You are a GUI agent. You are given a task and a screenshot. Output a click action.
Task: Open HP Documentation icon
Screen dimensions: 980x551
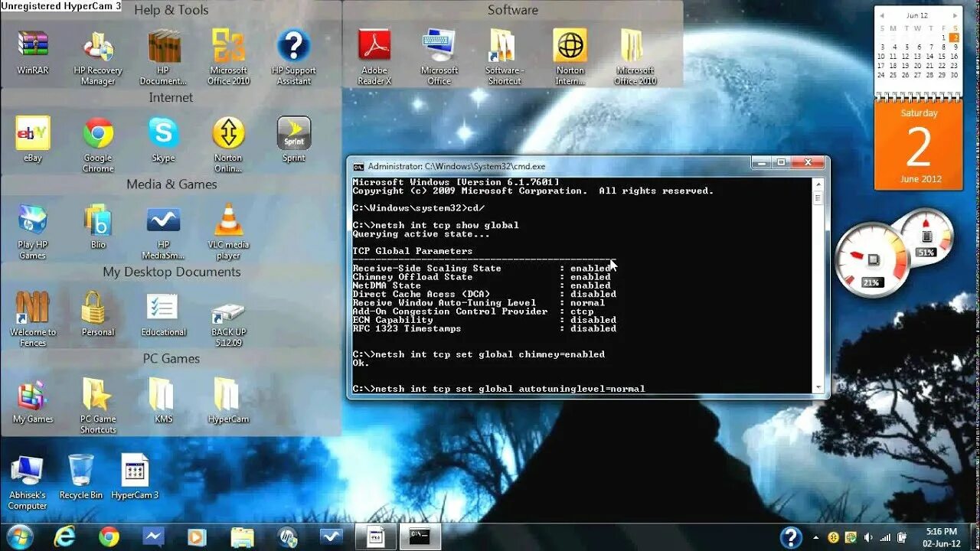tap(164, 57)
